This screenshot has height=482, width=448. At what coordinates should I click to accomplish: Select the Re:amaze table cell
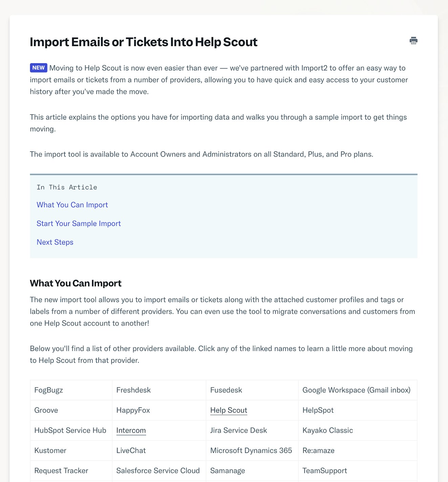click(x=318, y=450)
